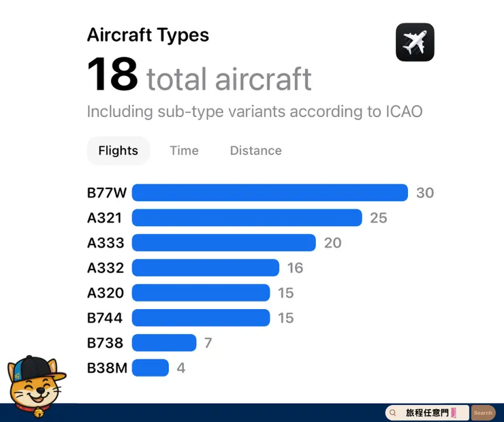This screenshot has height=422, width=504.
Task: Click the 18 total aircraft headline
Action: coord(199,76)
